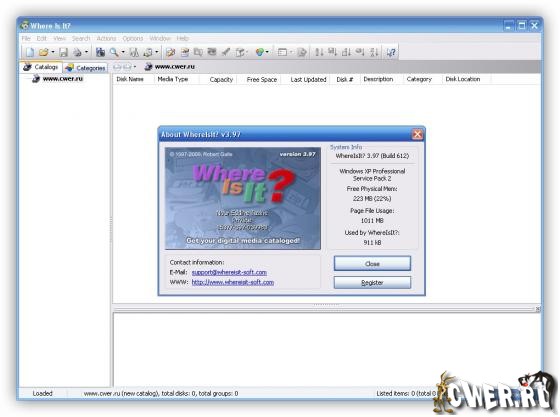Screen dimensions: 560x417
Task: Click the Save catalog floppy disk icon
Action: (x=64, y=52)
